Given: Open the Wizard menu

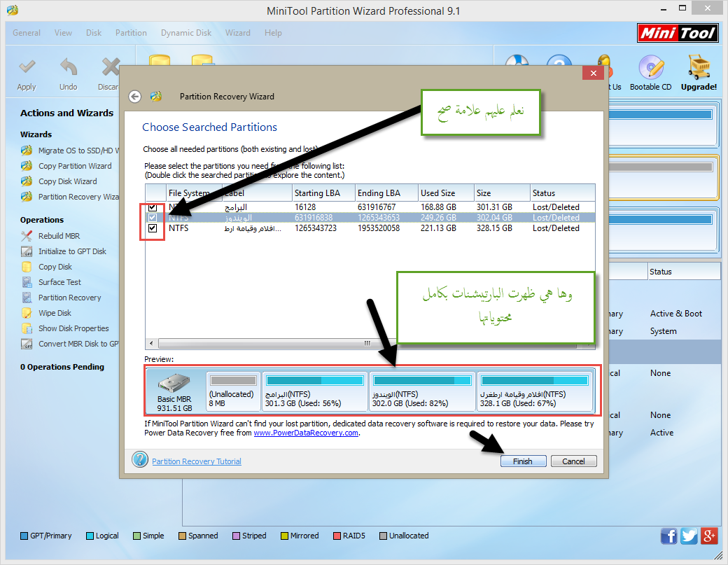Looking at the screenshot, I should click(238, 33).
